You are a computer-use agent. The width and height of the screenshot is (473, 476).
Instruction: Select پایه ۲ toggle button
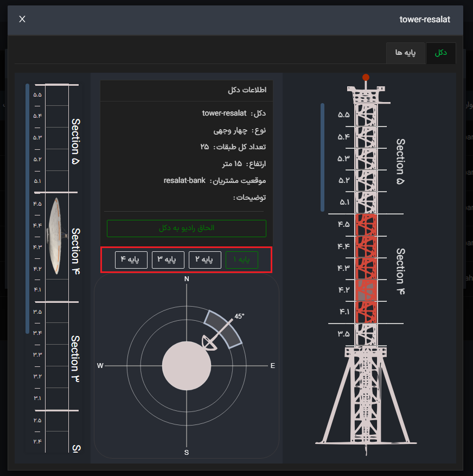[205, 260]
